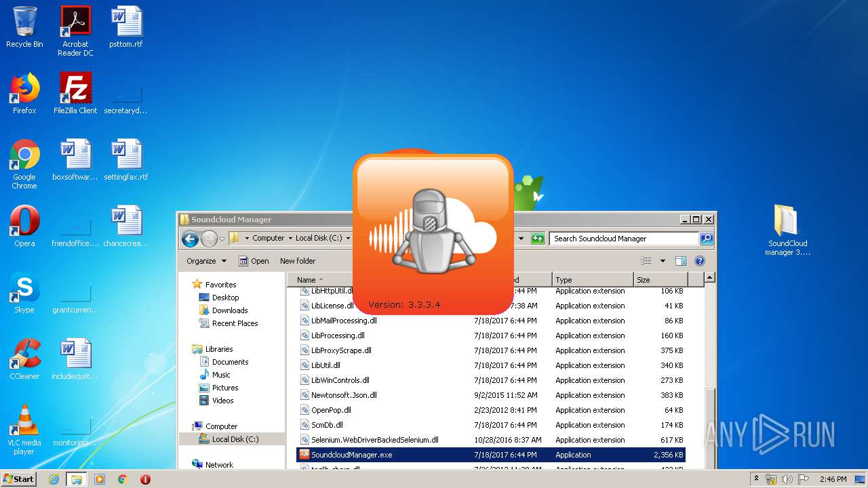Sort files by Type column header
The width and height of the screenshot is (868, 488).
click(592, 279)
